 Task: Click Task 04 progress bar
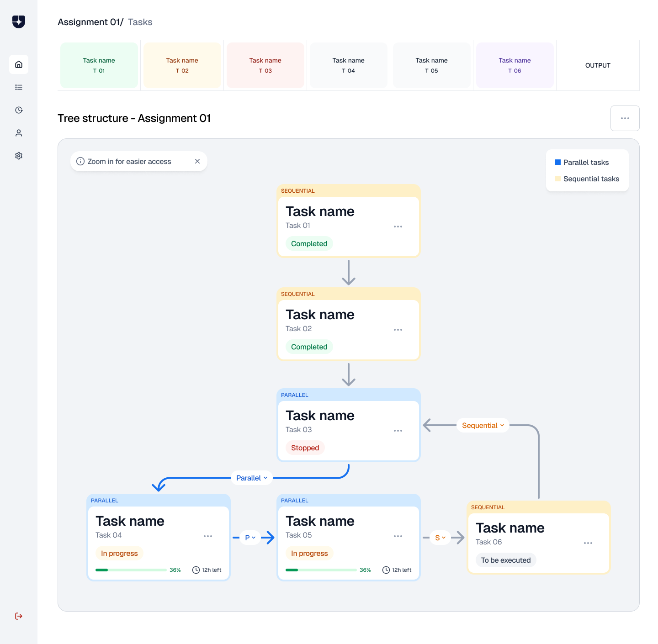click(131, 570)
